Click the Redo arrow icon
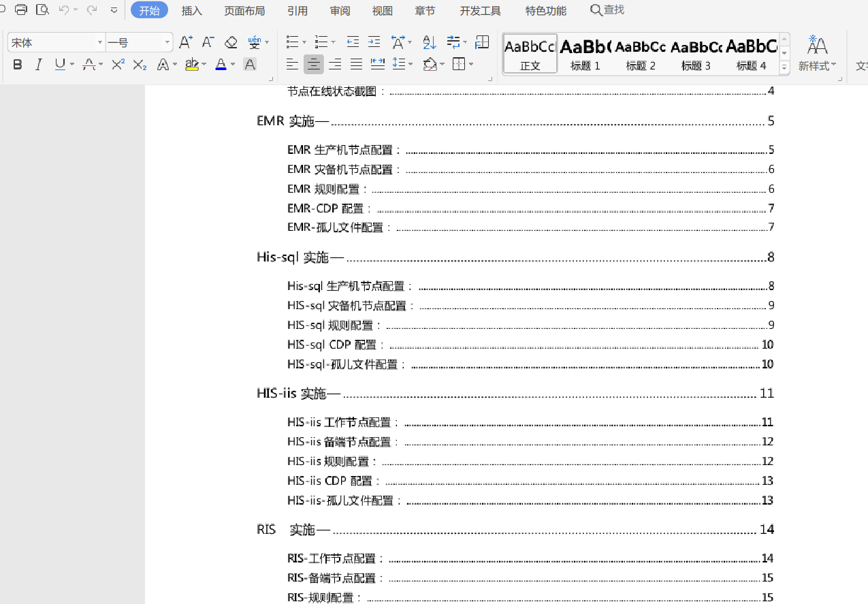Image resolution: width=868 pixels, height=604 pixels. (91, 10)
